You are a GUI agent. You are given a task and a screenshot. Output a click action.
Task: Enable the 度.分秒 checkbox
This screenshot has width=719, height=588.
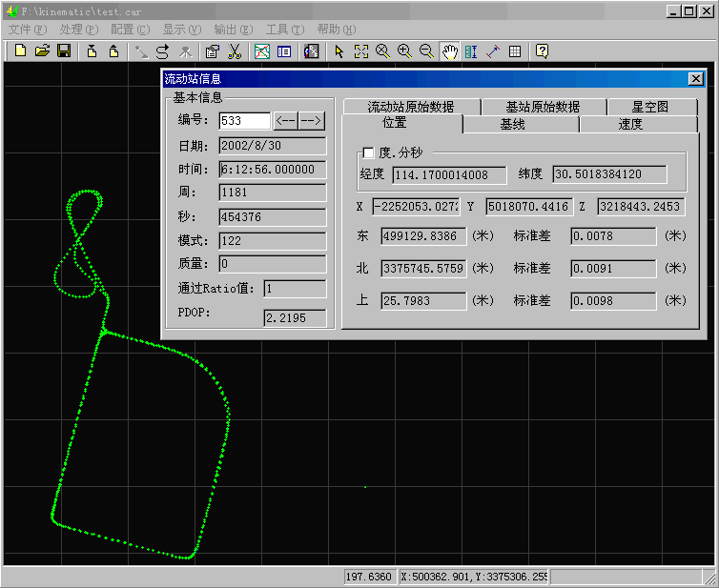(369, 153)
